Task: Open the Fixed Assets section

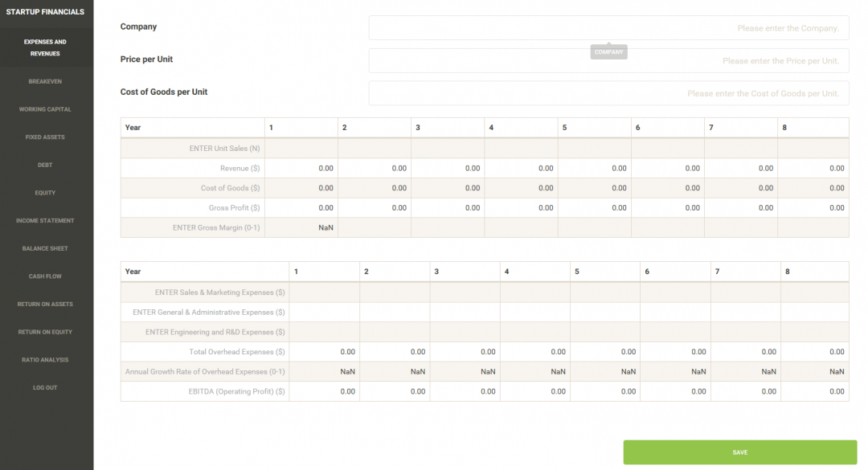Action: pos(45,137)
